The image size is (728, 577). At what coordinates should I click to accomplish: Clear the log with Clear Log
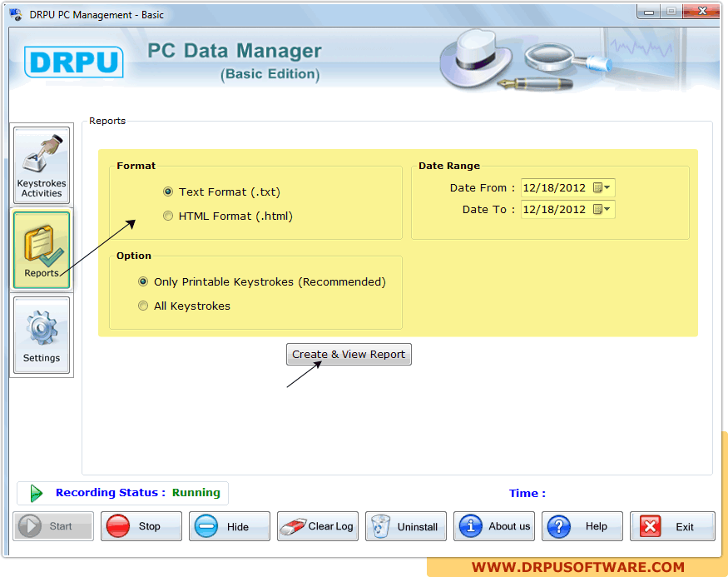(x=318, y=526)
